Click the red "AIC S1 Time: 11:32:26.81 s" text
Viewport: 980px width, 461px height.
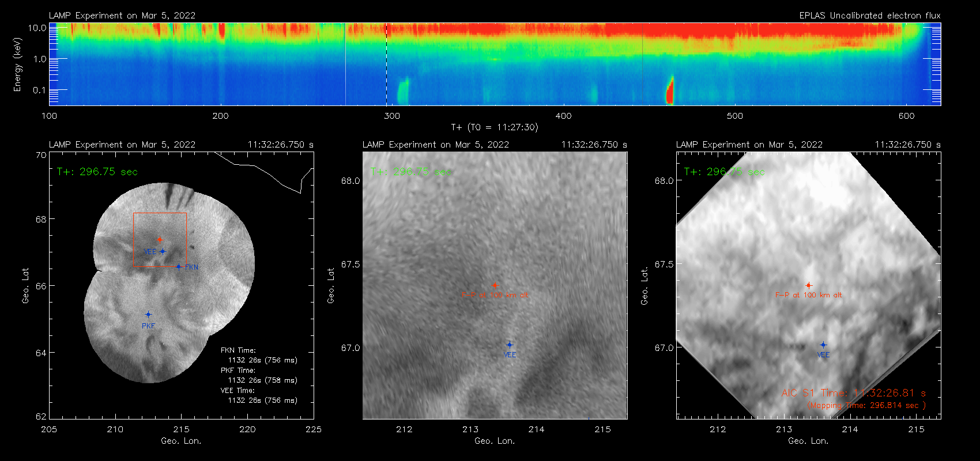point(854,393)
